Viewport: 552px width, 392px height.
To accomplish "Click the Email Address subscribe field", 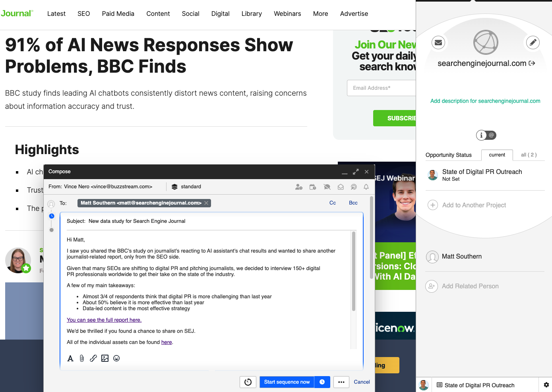I will point(382,88).
